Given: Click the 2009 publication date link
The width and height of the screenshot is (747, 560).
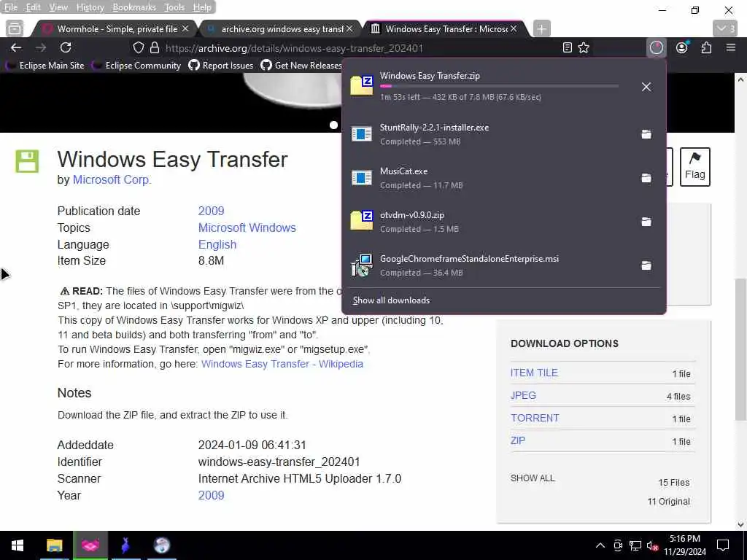Looking at the screenshot, I should (x=211, y=211).
